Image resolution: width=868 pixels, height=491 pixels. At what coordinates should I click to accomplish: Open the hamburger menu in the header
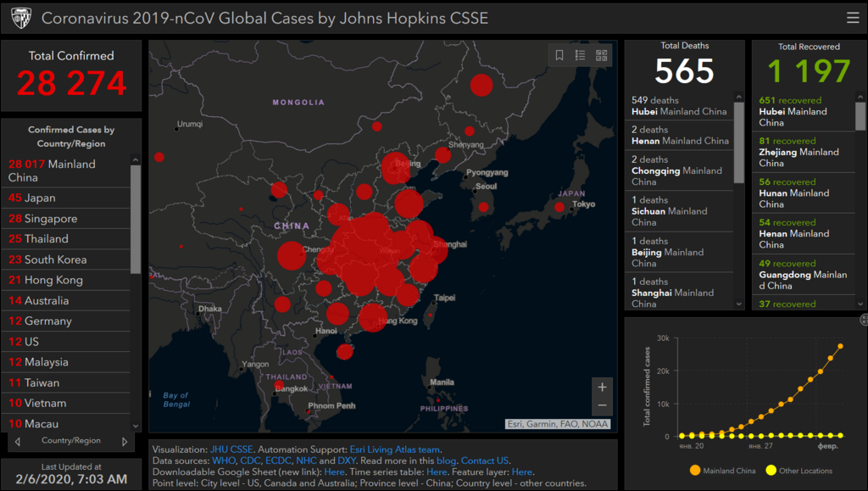click(852, 18)
